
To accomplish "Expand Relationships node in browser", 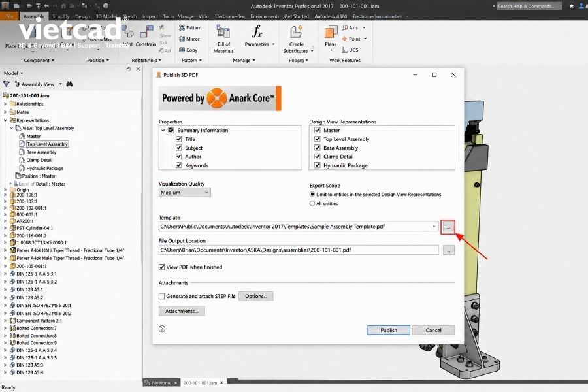I will (5, 104).
